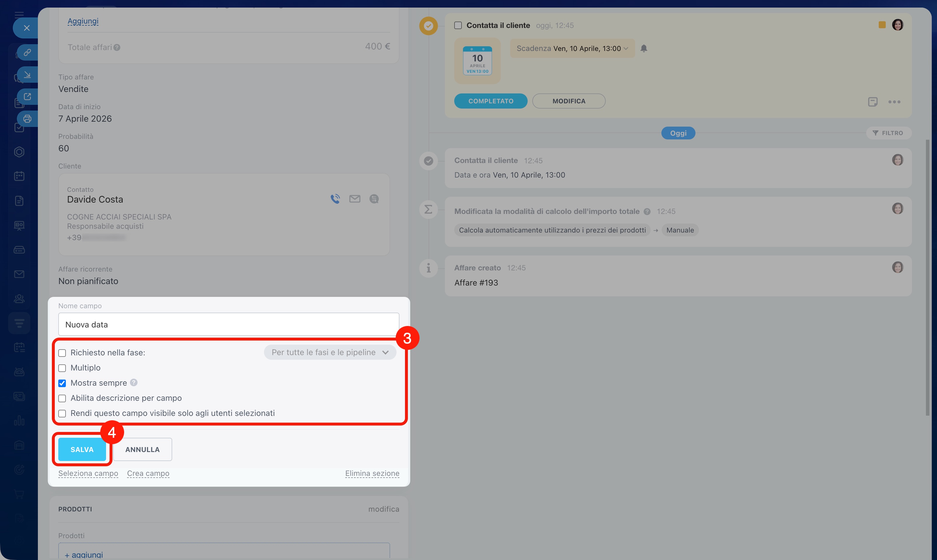Click the Crea campo link
Viewport: 937px width, 560px height.
click(148, 473)
